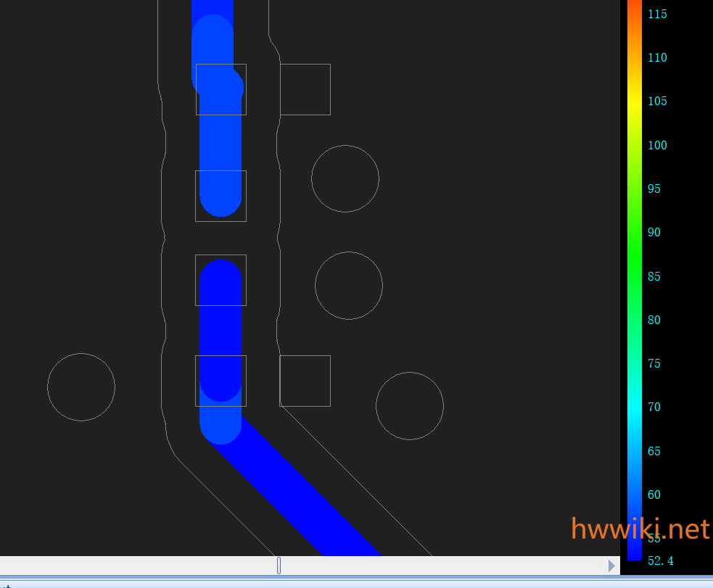Click the horizontal scrollbar right arrow
Image resolution: width=713 pixels, height=588 pixels.
[611, 566]
